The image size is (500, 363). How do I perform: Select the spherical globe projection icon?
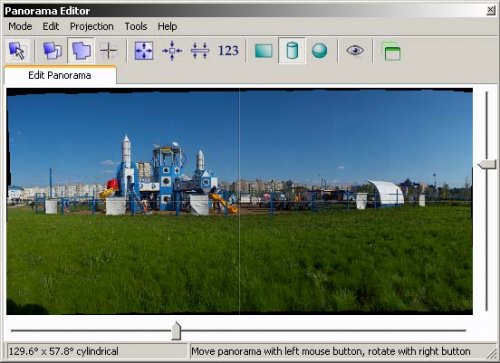pos(320,51)
